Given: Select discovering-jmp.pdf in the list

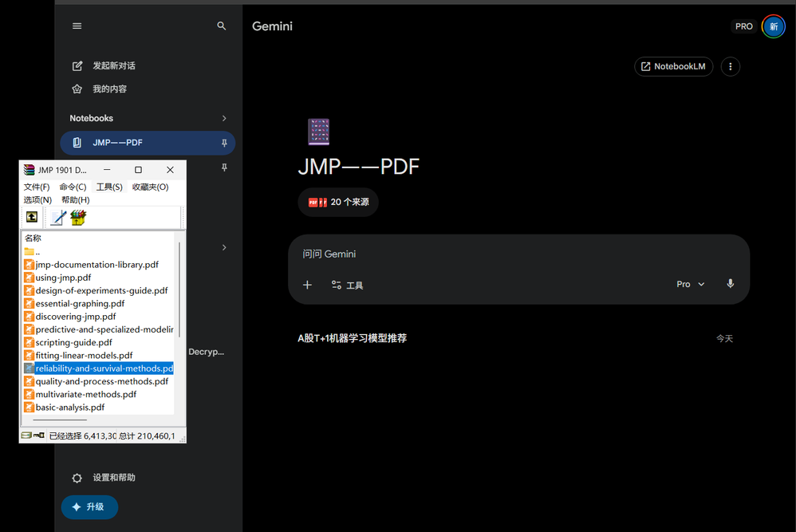Looking at the screenshot, I should pos(70,317).
